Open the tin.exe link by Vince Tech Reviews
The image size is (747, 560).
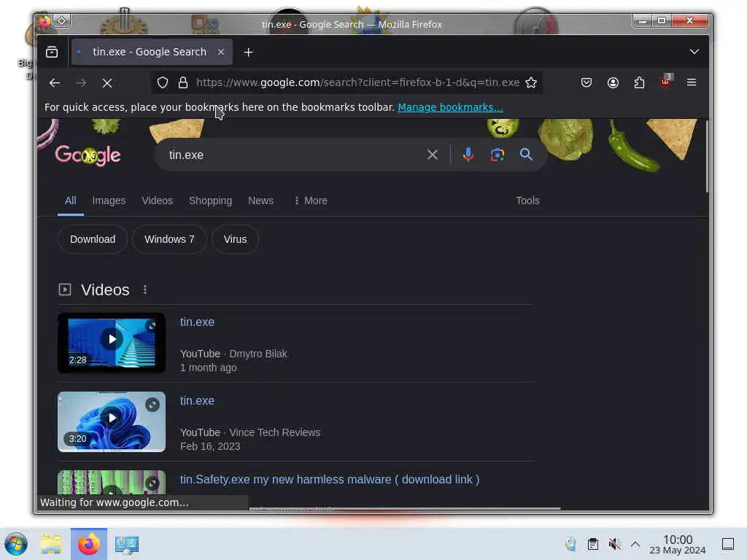[197, 401]
